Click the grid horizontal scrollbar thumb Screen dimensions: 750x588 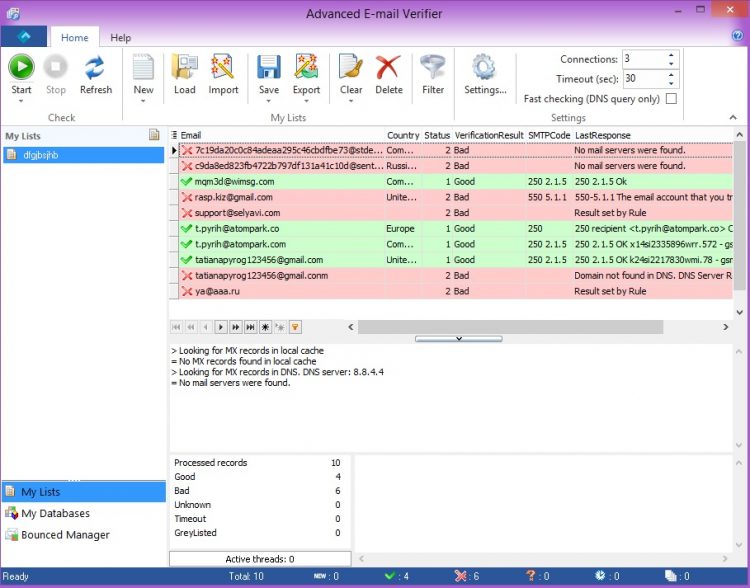coord(510,327)
